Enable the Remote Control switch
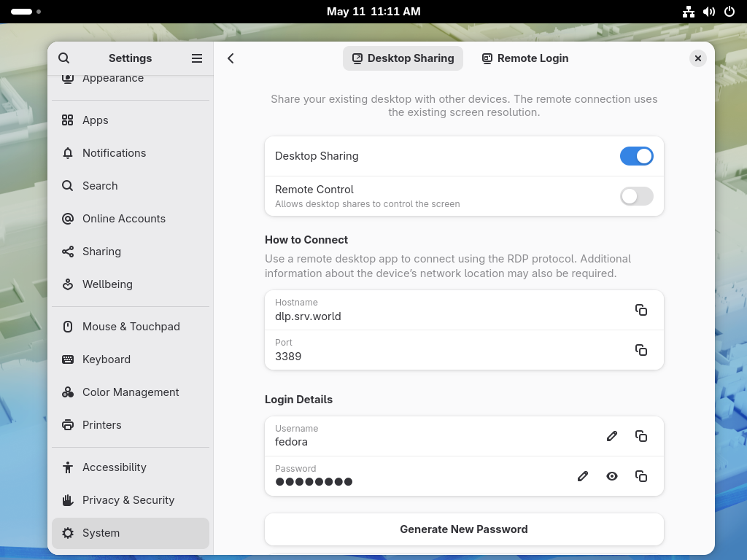 [636, 196]
